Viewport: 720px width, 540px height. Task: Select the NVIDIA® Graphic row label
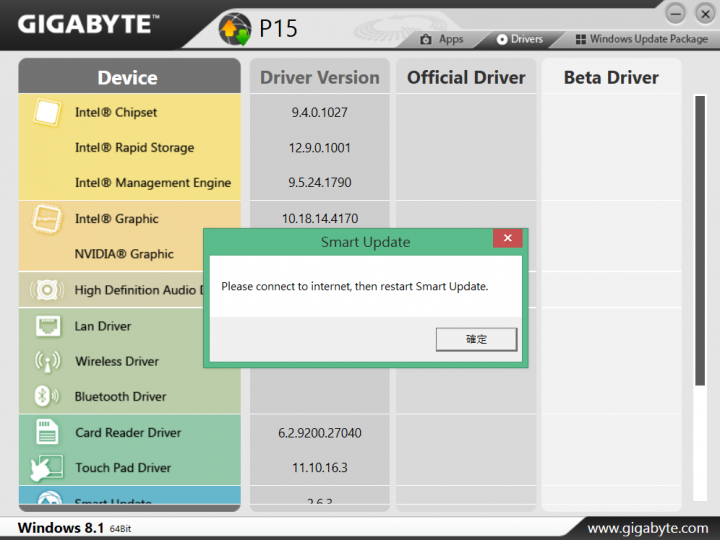click(x=124, y=254)
